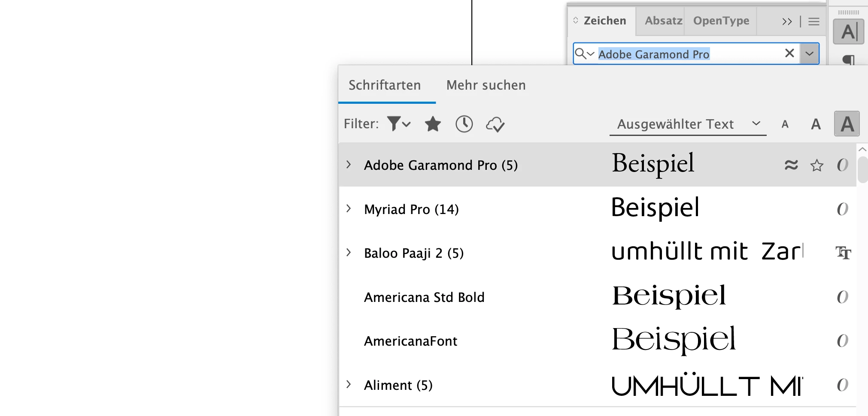
Task: Show activated Adobe Fonts cloud filter
Action: coord(495,124)
